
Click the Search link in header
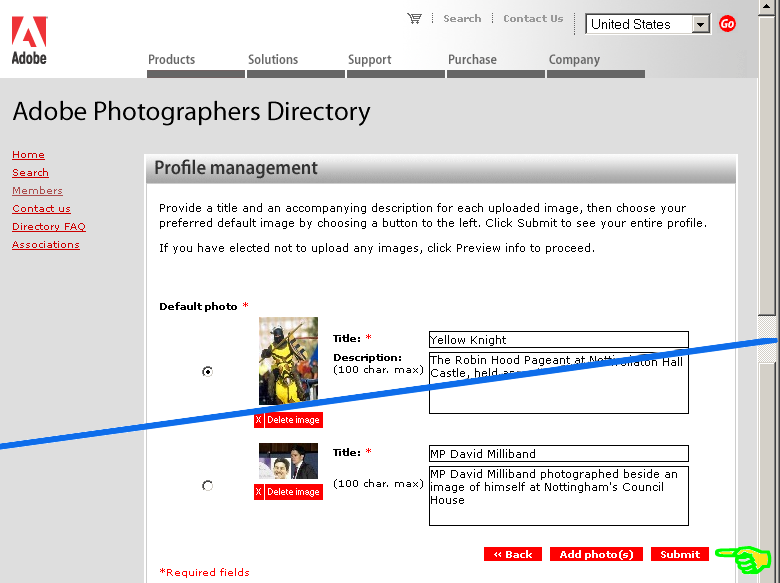[462, 18]
